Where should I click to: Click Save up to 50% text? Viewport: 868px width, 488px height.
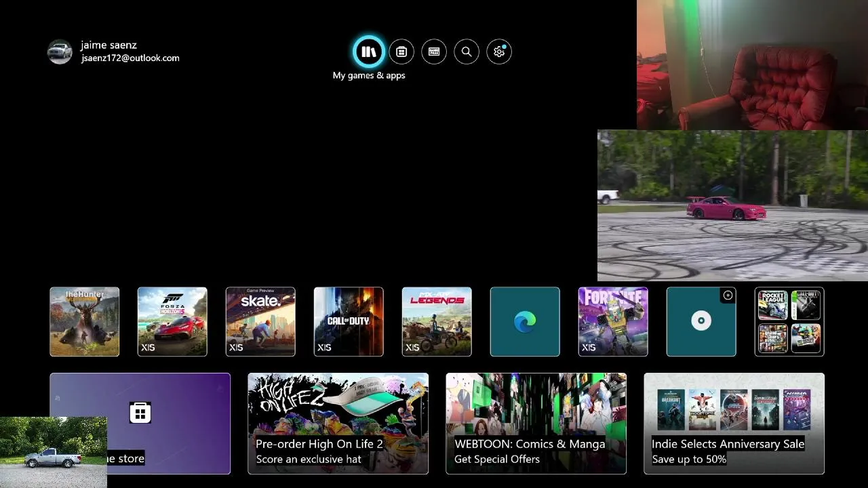point(689,460)
